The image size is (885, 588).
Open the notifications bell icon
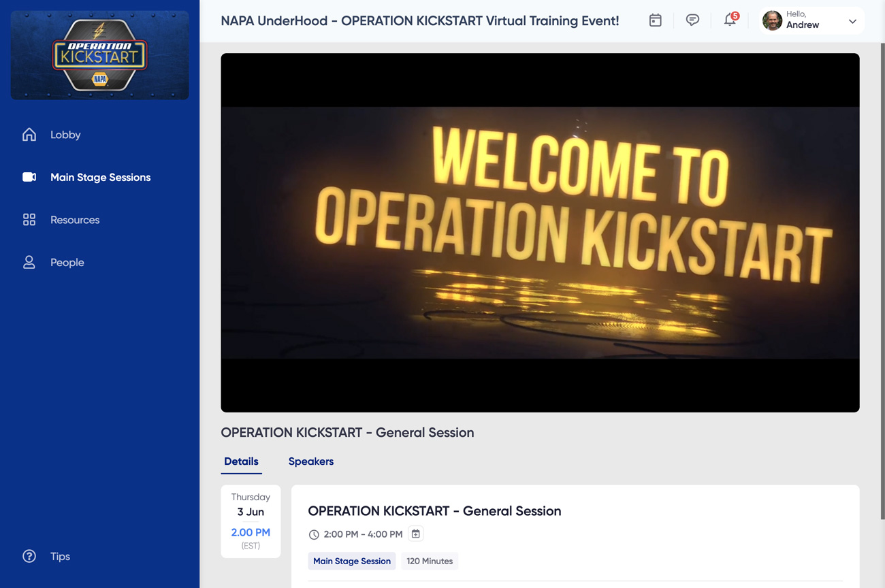730,20
